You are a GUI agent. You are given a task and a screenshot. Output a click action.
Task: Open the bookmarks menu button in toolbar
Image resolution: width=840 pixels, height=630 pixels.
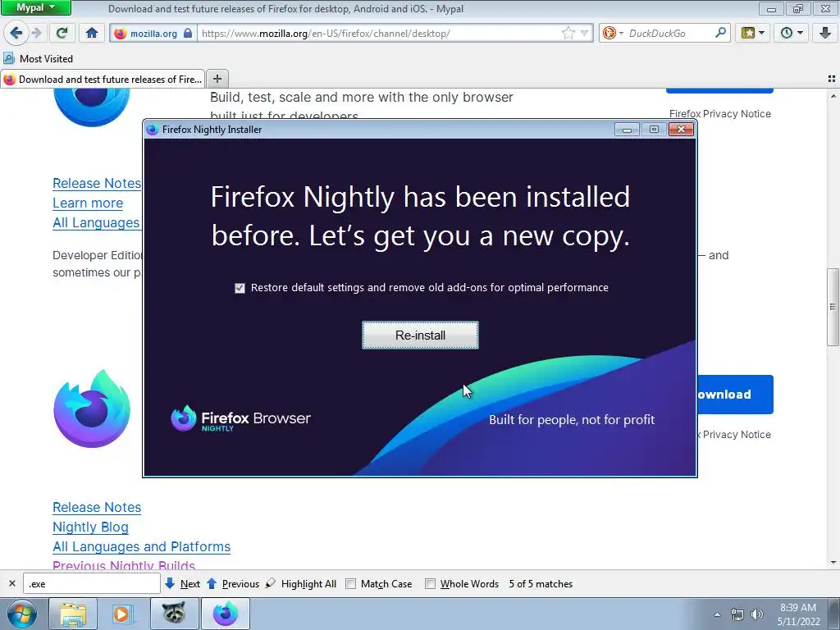click(753, 33)
